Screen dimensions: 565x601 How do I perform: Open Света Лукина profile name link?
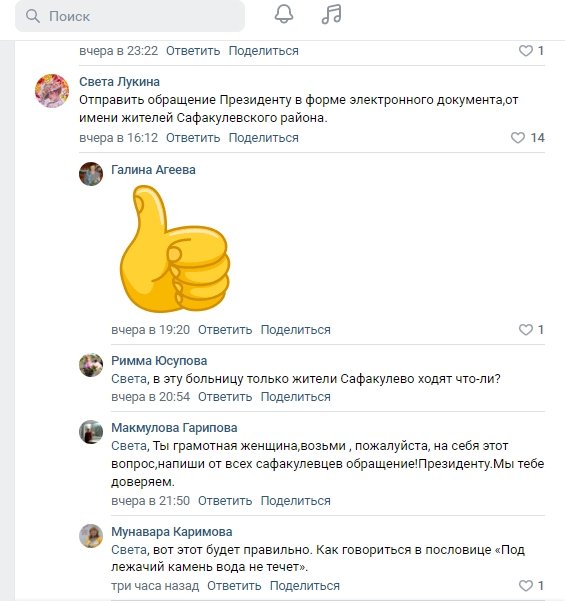tap(119, 82)
